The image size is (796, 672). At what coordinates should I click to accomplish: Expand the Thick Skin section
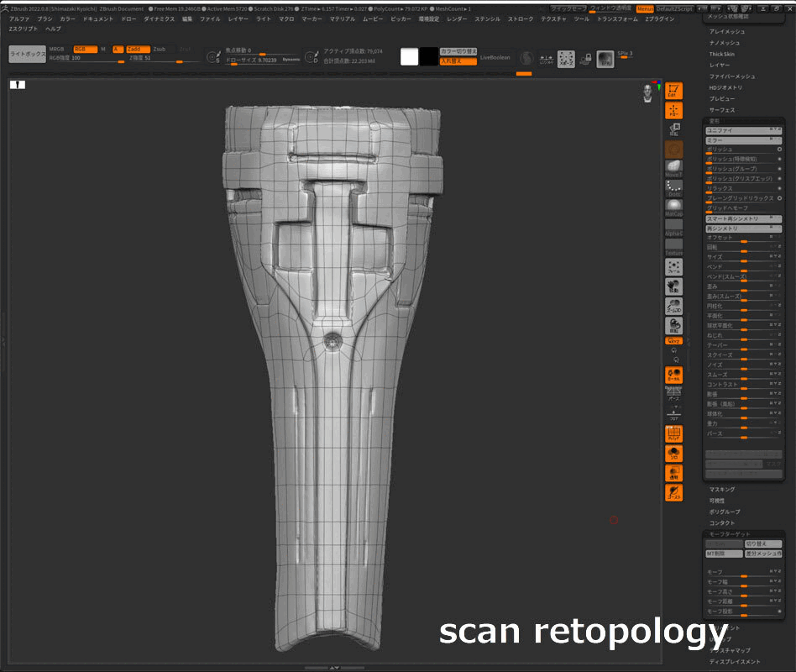pyautogui.click(x=722, y=54)
